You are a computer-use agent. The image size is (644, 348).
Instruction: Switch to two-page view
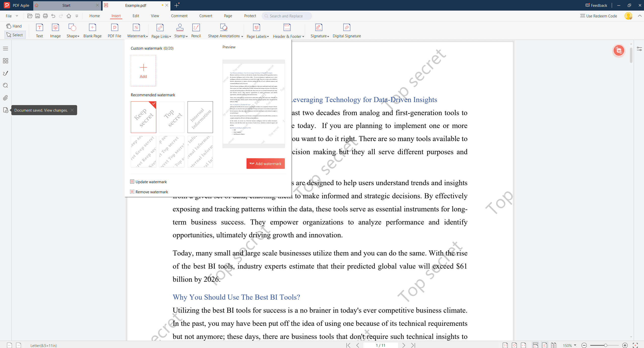click(554, 345)
